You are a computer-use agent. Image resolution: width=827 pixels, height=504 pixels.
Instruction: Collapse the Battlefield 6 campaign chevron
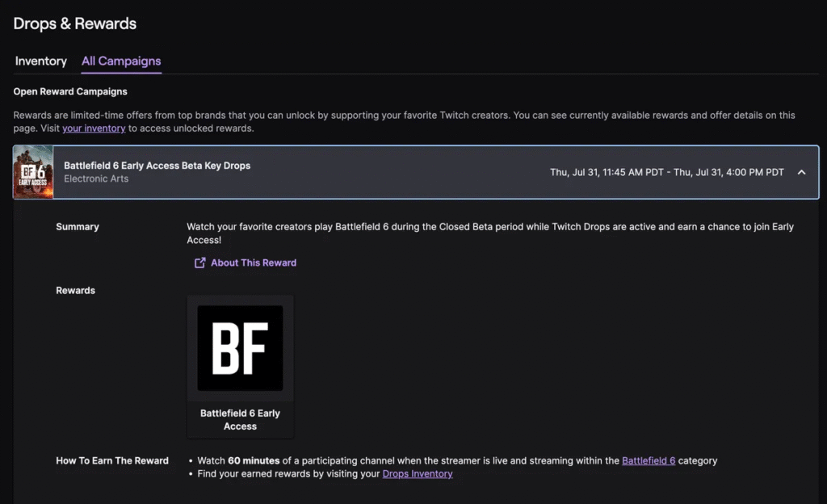click(x=801, y=172)
